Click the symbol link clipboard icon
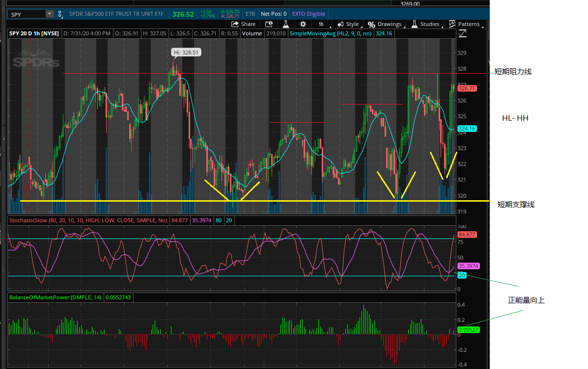 (x=60, y=14)
